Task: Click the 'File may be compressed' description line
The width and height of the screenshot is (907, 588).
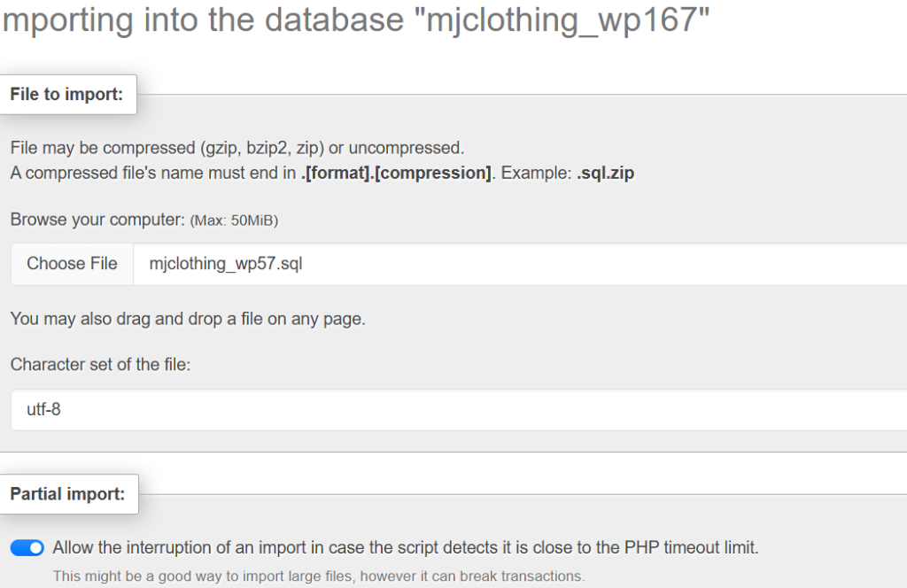Action: pos(237,148)
